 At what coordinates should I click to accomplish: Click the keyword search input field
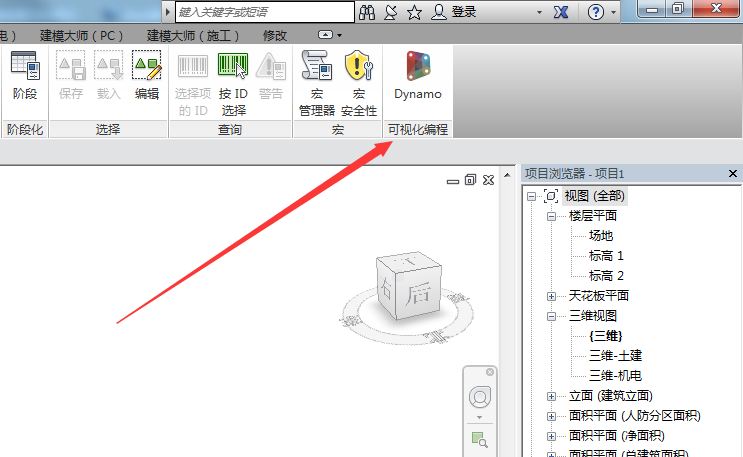pos(264,12)
